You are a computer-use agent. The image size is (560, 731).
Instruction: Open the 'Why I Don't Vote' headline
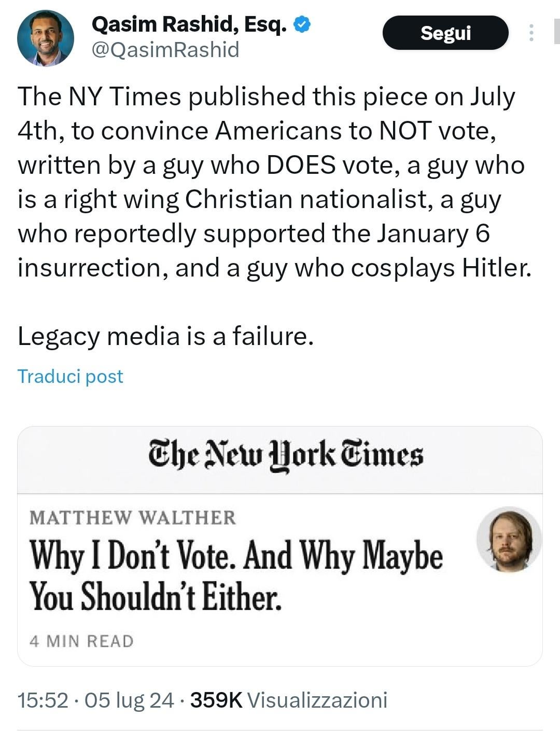point(236,575)
